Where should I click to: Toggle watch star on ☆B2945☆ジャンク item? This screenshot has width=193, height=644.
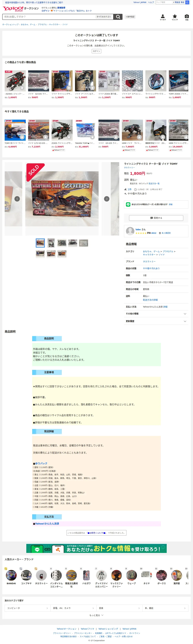[22, 88]
